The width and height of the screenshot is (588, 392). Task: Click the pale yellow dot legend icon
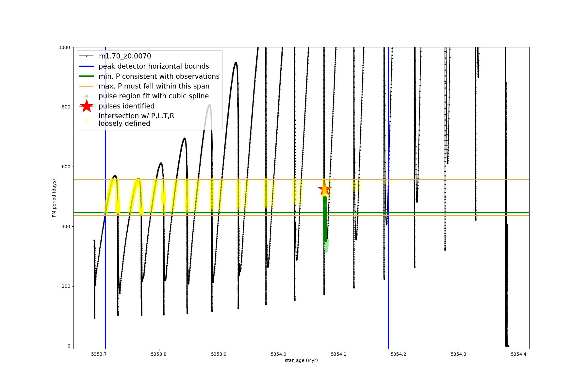[87, 121]
